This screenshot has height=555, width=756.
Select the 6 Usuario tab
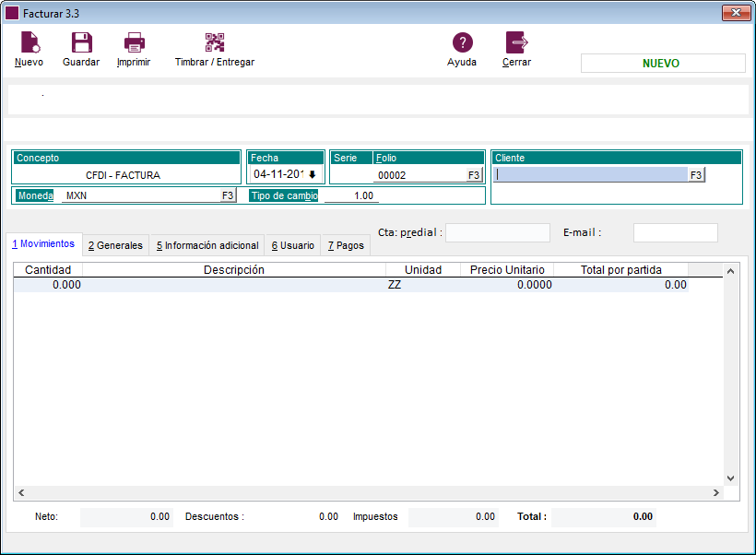tap(292, 245)
